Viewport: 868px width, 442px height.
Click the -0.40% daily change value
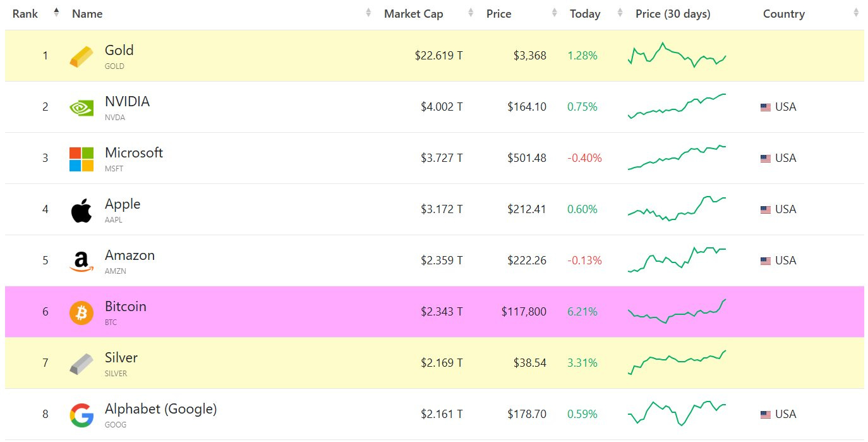coord(584,158)
